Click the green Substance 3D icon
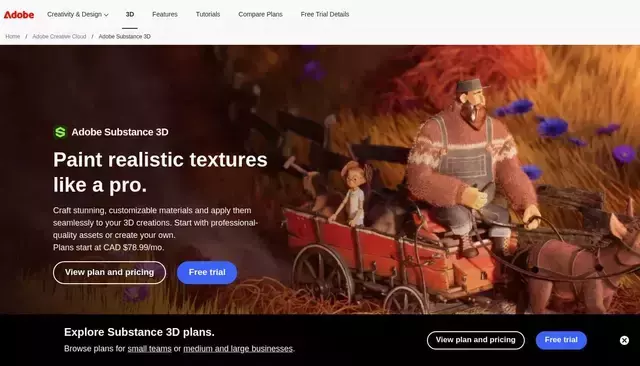 tap(60, 132)
